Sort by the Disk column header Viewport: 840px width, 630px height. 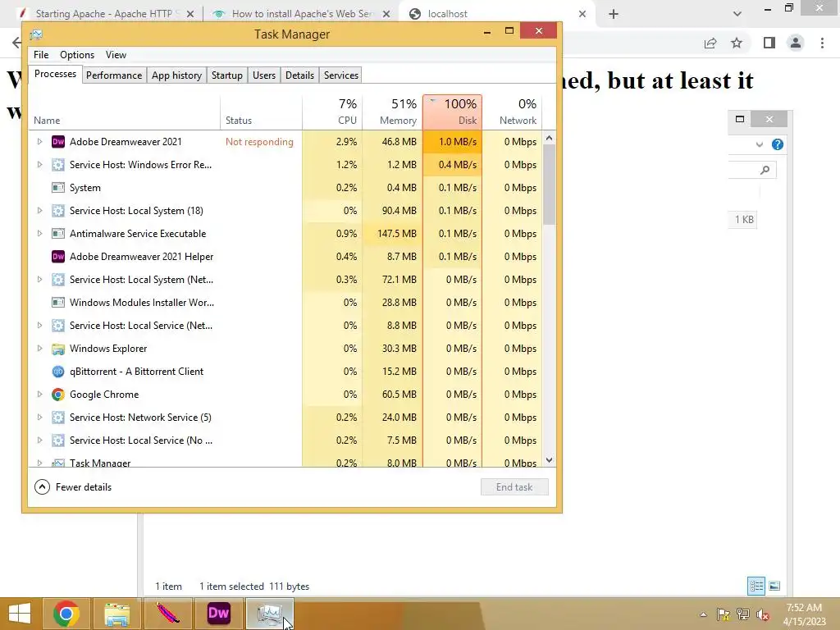[x=453, y=112]
